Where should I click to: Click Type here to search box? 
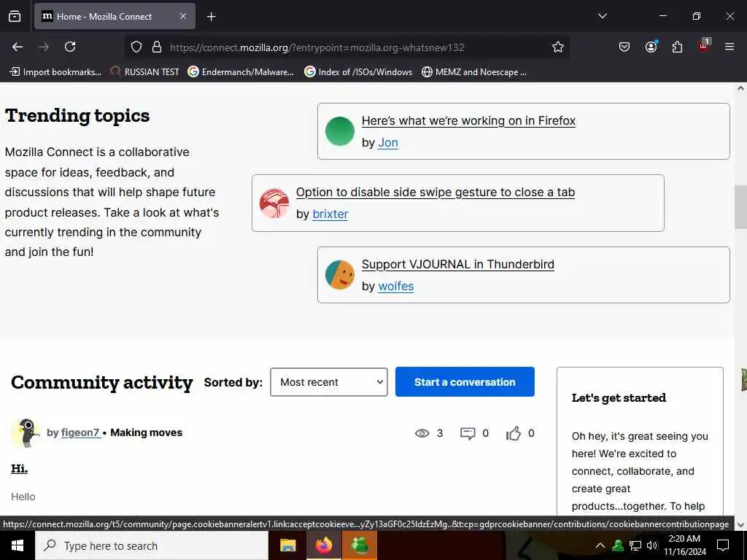(152, 545)
